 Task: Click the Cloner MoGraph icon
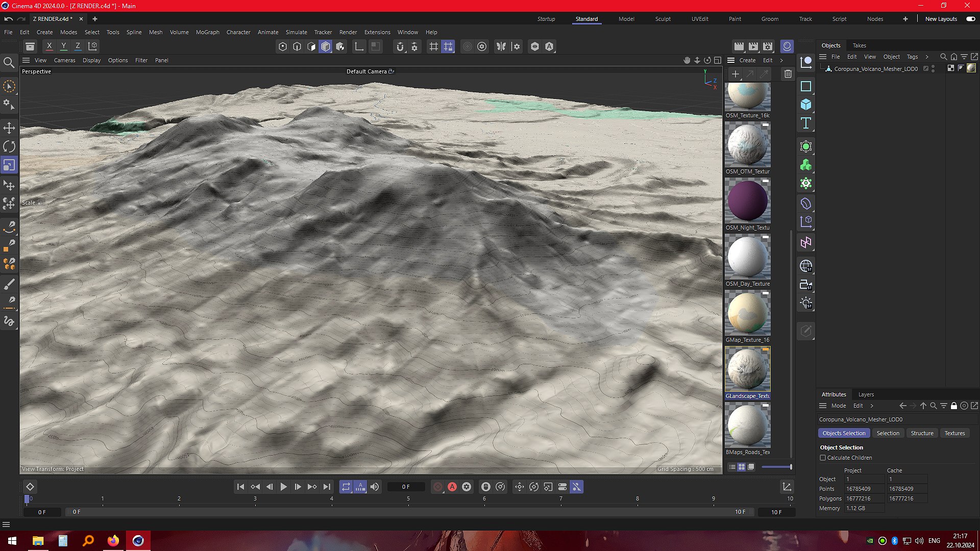pyautogui.click(x=806, y=165)
